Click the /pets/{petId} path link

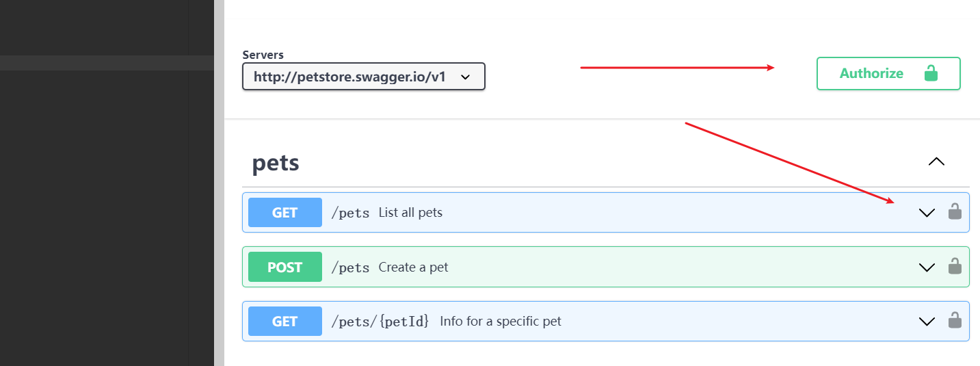tap(380, 321)
